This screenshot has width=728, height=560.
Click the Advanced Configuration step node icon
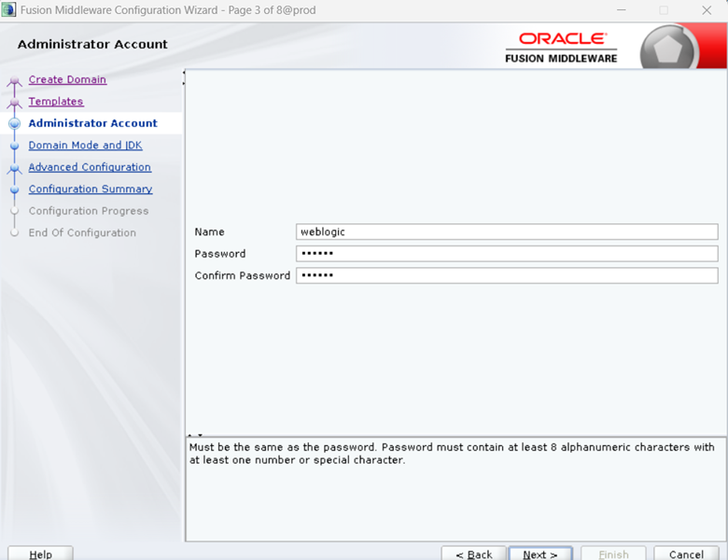(x=14, y=168)
